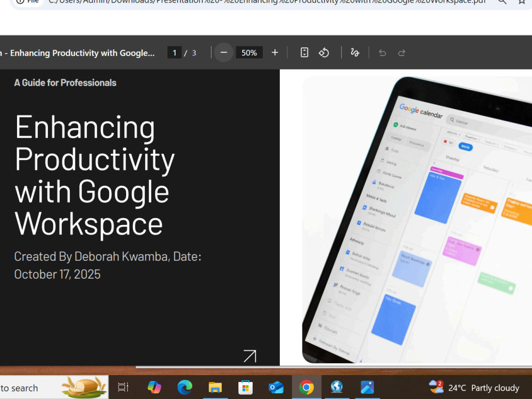
Task: Select the draw annotation tool
Action: pyautogui.click(x=355, y=53)
